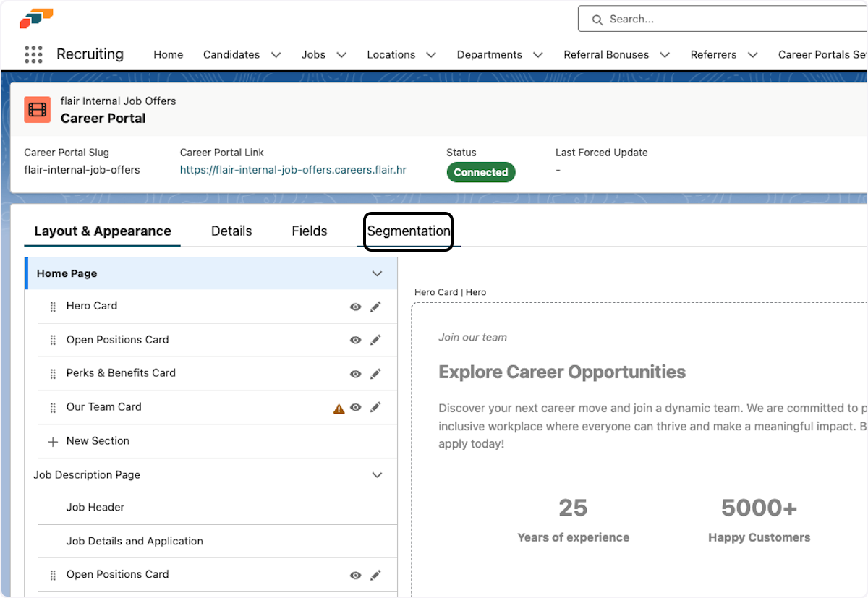Screen dimensions: 868x598
Task: Switch to the Segmentation tab
Action: pyautogui.click(x=408, y=231)
